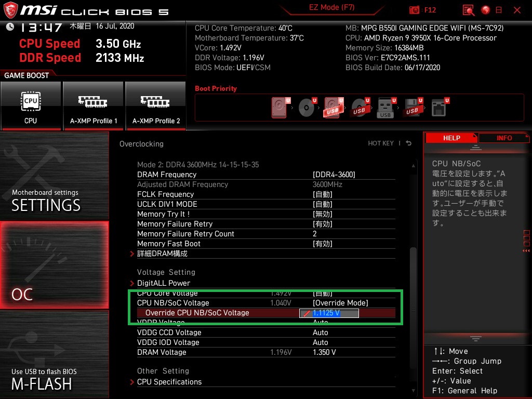Image resolution: width=532 pixels, height=399 pixels.
Task: Select the USB key boot device icon
Action: (x=386, y=108)
